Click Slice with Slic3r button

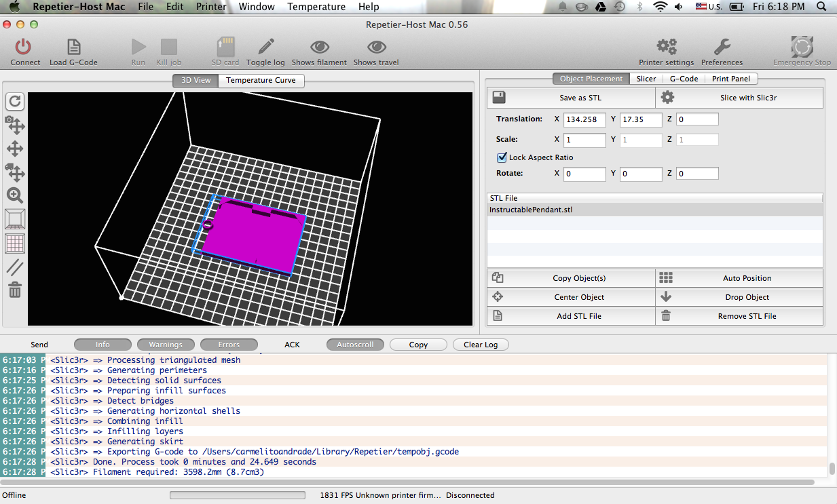(739, 98)
